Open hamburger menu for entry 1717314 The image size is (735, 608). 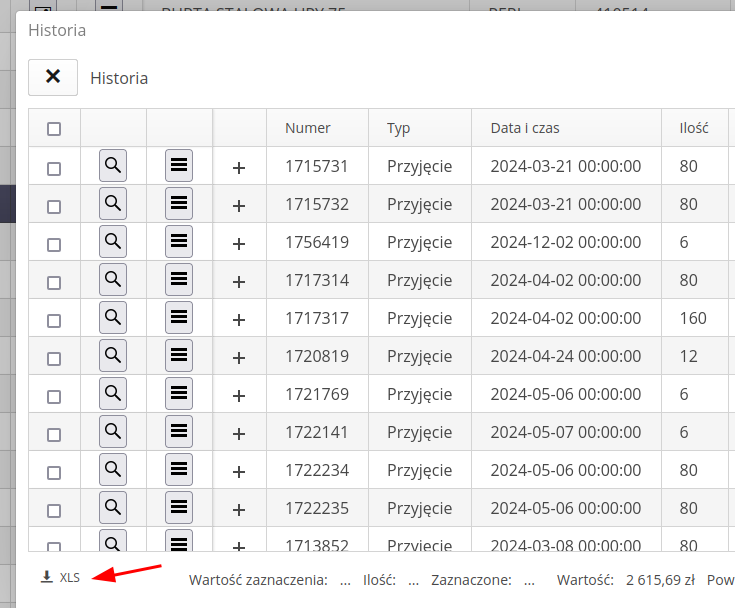[x=179, y=279]
